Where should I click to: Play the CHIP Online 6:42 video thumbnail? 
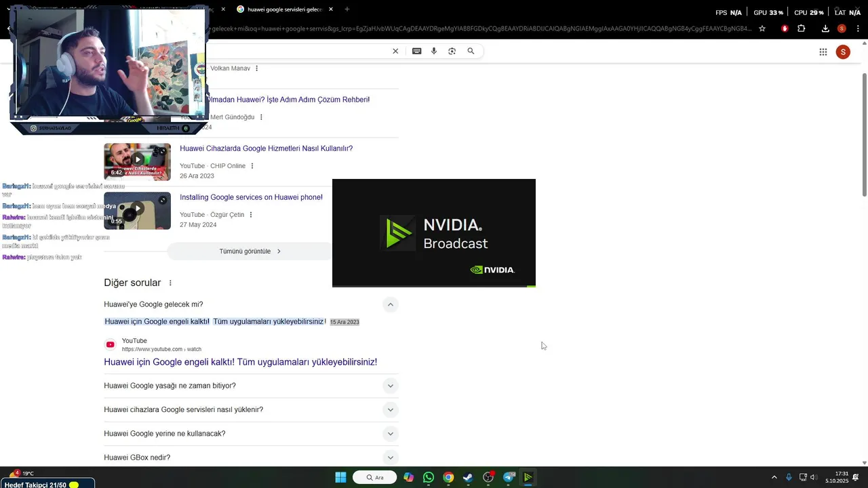coord(137,162)
